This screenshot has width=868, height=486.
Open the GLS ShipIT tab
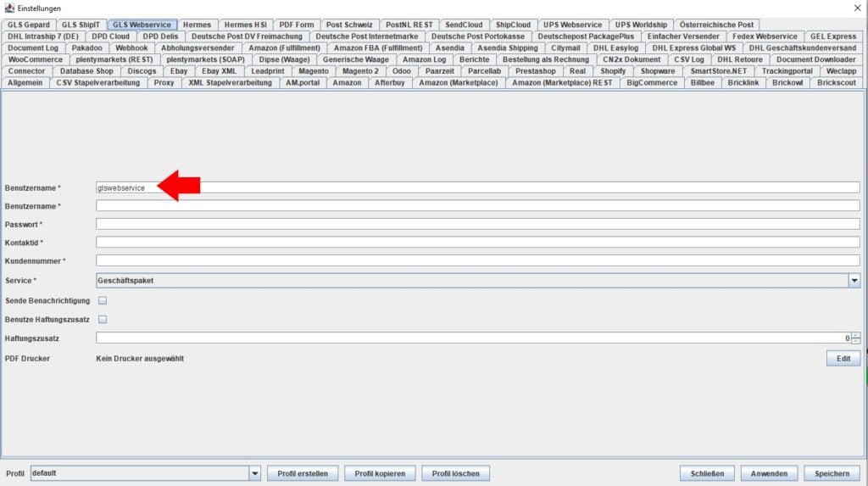coord(81,25)
